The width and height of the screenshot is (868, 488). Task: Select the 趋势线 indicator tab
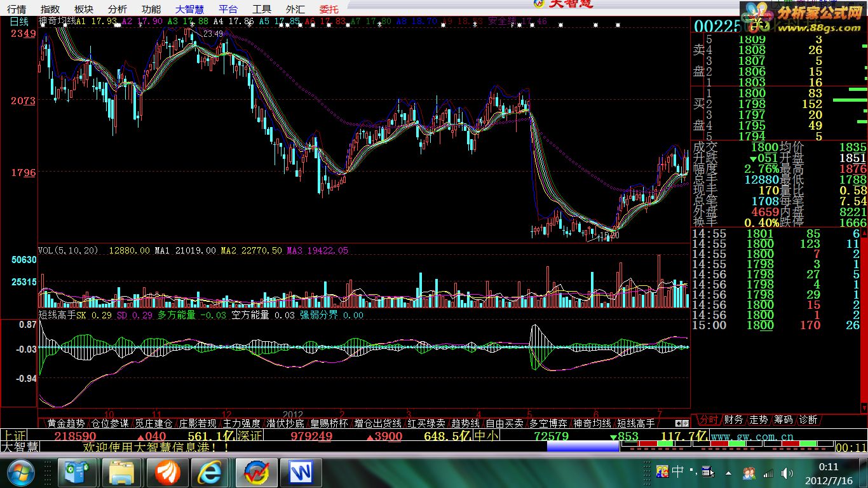click(x=465, y=423)
